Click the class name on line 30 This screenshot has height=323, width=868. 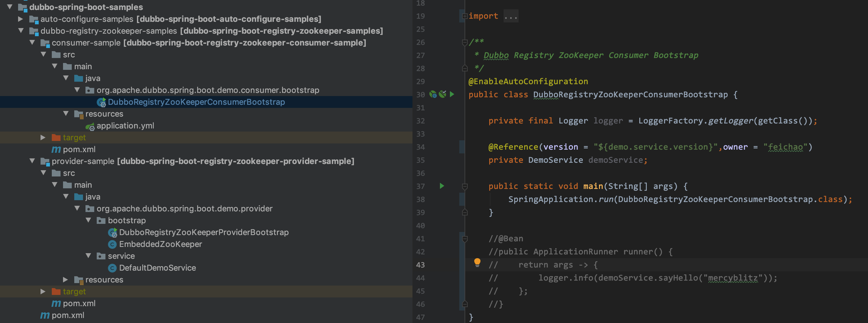[x=630, y=94]
